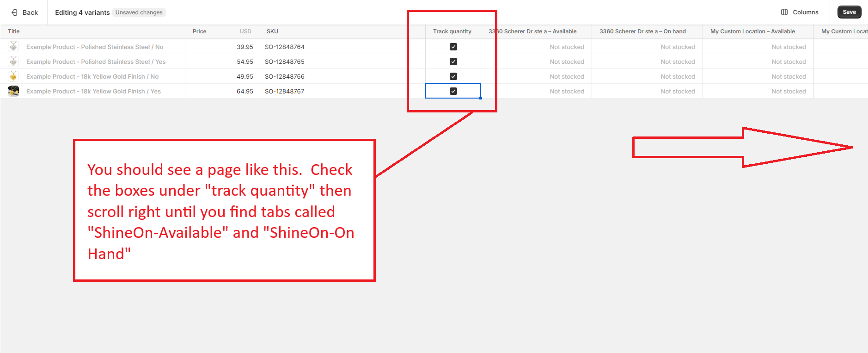Uncheck Track quantity for SKU SO-12848764
868x353 pixels.
pyautogui.click(x=453, y=47)
